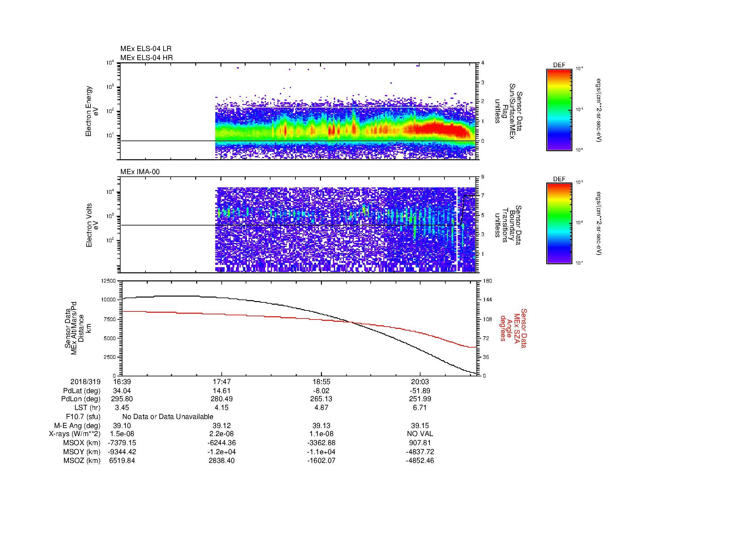This screenshot has height=534, width=756.
Task: Click the '12500' altitude axis tick
Action: point(108,281)
